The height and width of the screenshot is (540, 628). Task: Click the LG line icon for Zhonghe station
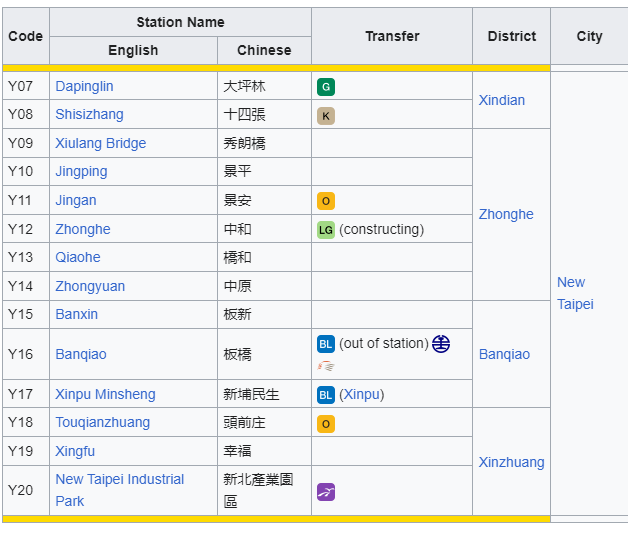click(x=325, y=230)
